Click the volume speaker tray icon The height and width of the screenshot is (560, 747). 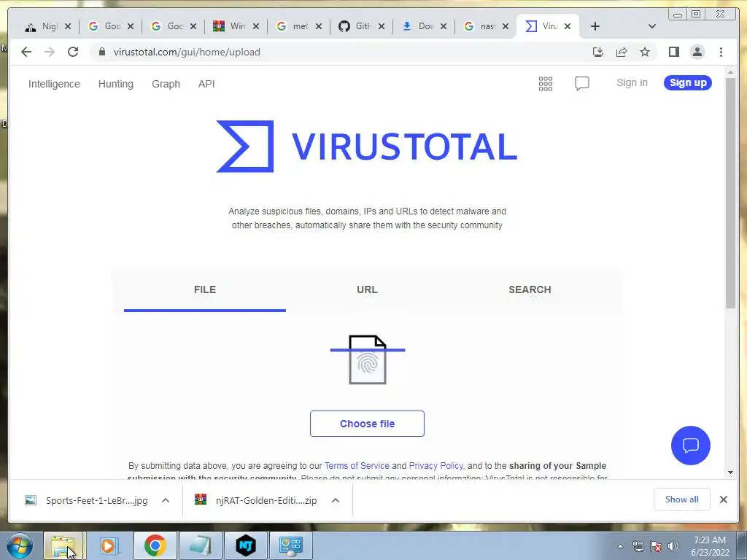point(673,546)
